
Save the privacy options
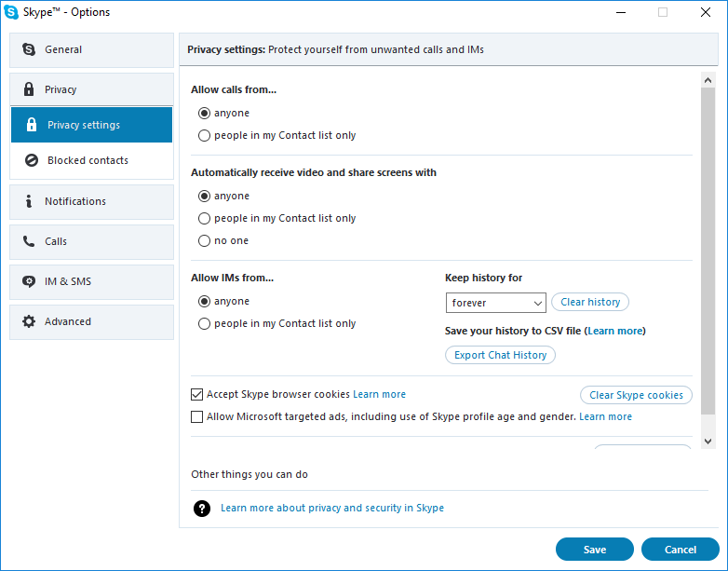click(x=595, y=550)
